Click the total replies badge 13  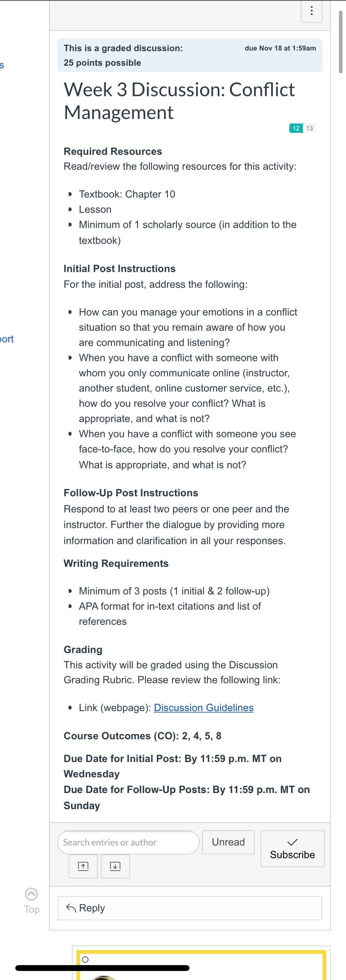[x=310, y=128]
